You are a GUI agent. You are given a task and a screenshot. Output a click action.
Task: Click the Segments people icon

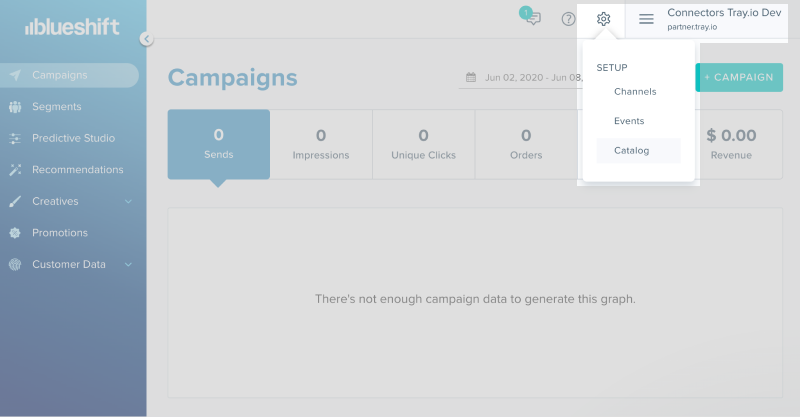point(15,107)
